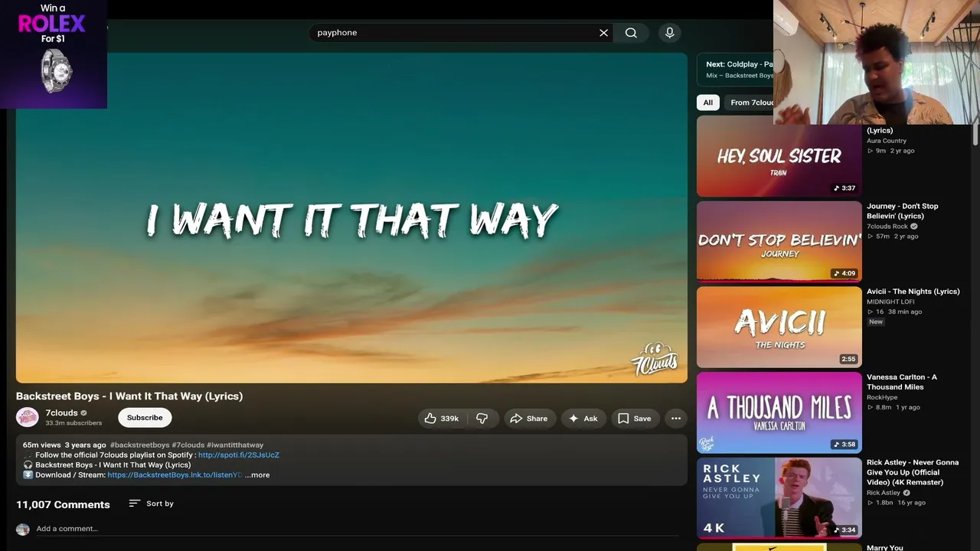This screenshot has height=551, width=980.
Task: Open Rick Astley Never Gonna Give title
Action: pyautogui.click(x=913, y=472)
